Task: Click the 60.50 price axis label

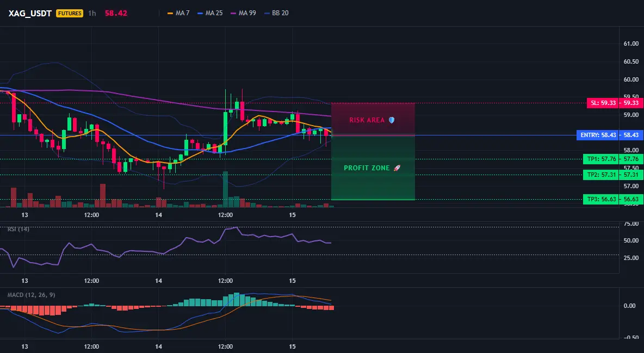Action: (631, 61)
